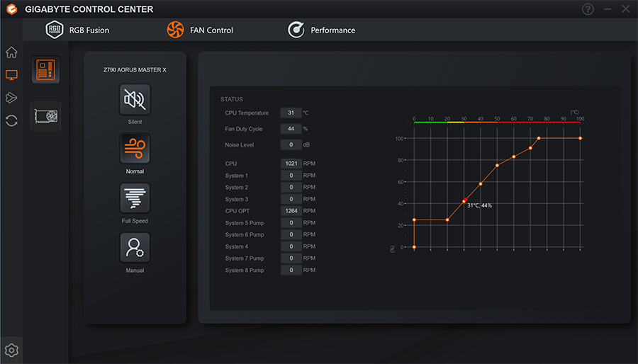Click the System 3 fan label

tap(236, 199)
